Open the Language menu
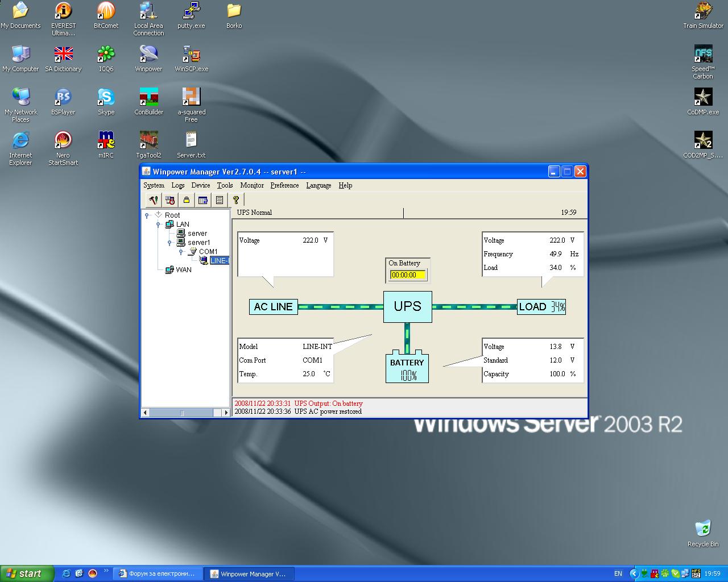728x582 pixels. click(x=318, y=185)
